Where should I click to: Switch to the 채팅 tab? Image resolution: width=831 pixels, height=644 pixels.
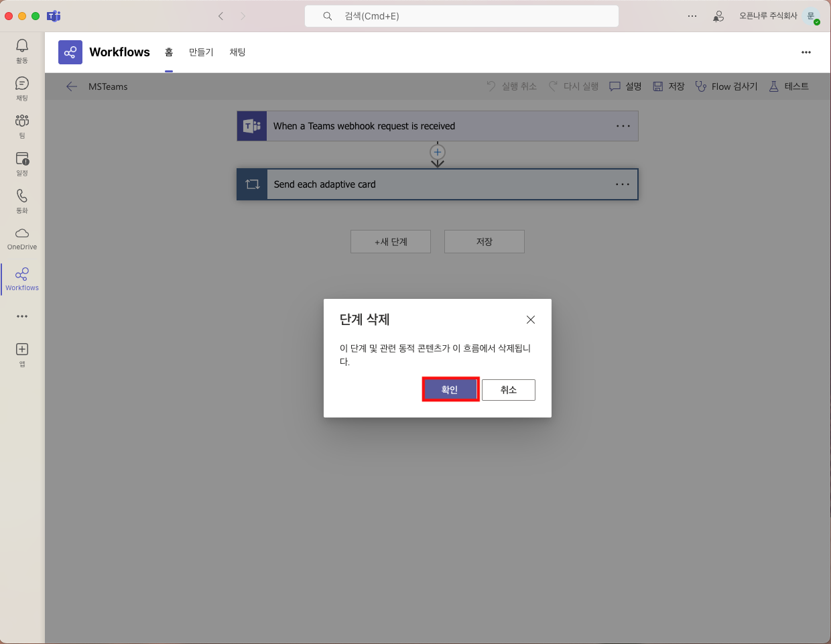click(237, 52)
